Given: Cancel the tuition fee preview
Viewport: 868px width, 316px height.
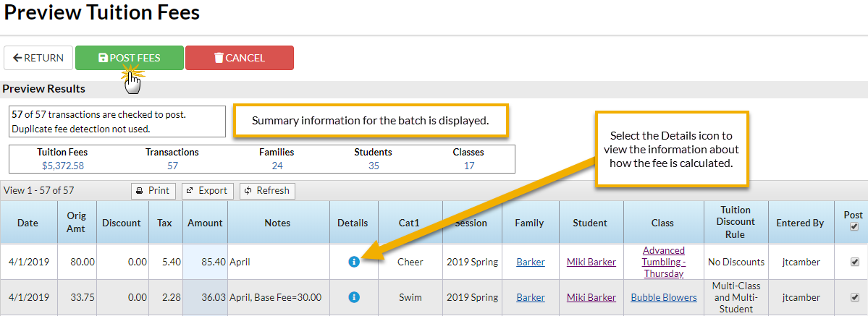Looking at the screenshot, I should pos(240,58).
